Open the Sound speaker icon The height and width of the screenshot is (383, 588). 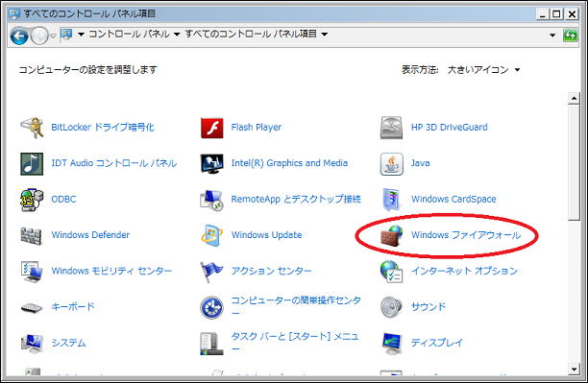point(391,307)
